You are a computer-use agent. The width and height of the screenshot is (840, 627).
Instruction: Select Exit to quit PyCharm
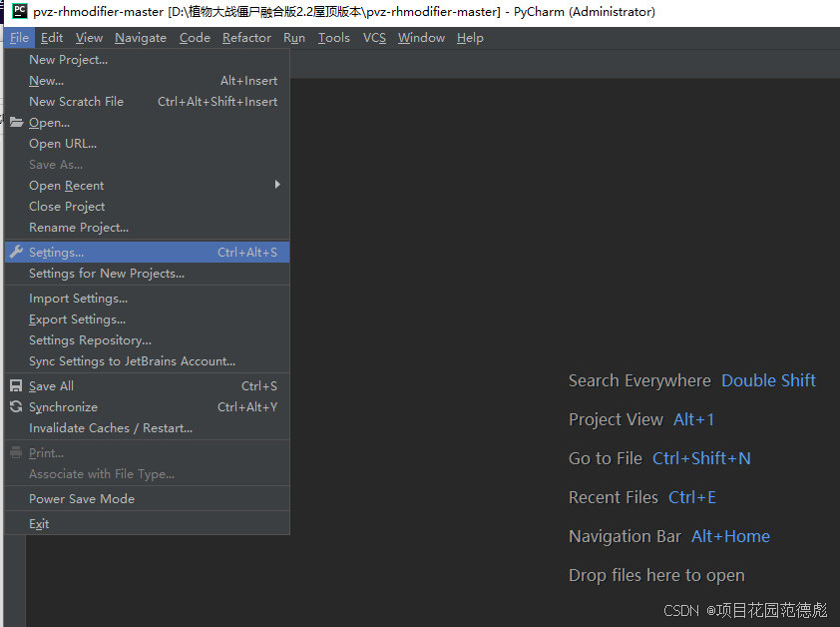(x=38, y=523)
